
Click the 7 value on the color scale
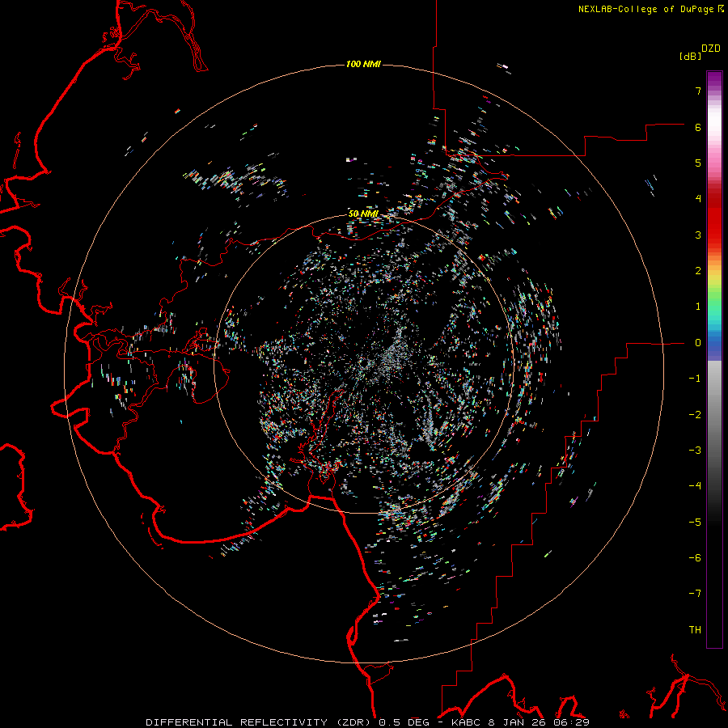point(698,91)
